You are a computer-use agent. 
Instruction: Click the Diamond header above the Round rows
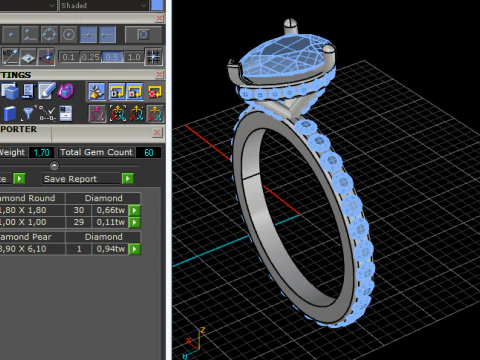pyautogui.click(x=103, y=198)
